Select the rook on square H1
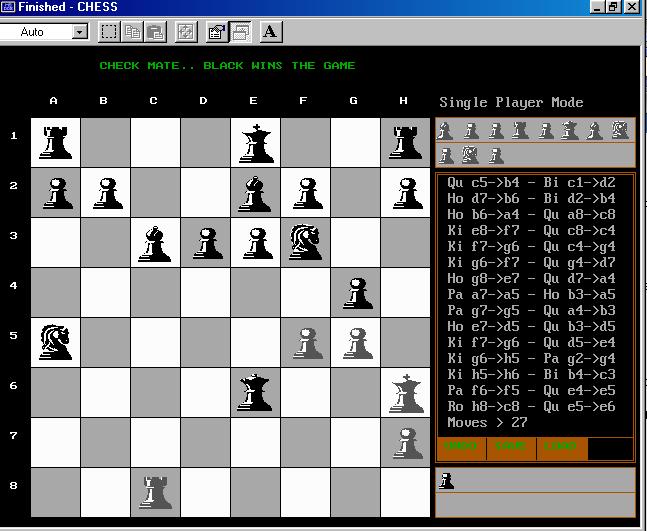This screenshot has width=647, height=531. [405, 142]
